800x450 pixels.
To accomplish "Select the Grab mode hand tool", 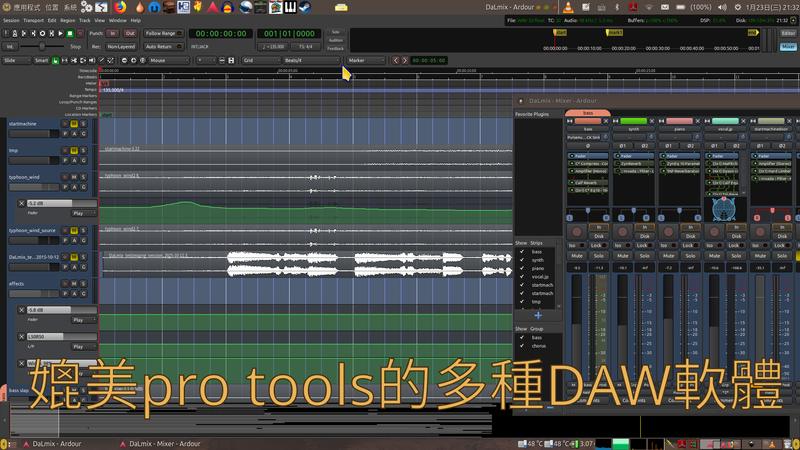I will point(55,60).
